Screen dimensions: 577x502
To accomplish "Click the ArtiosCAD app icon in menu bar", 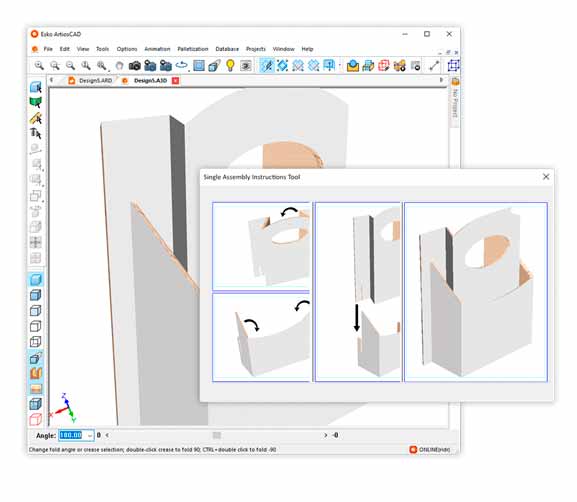I will [35, 49].
